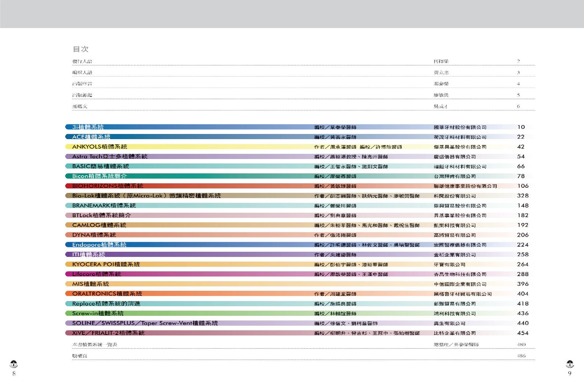Screen dimensions: 584x392
Task: Click page number 148 for BRANEMARK
Action: (523, 205)
